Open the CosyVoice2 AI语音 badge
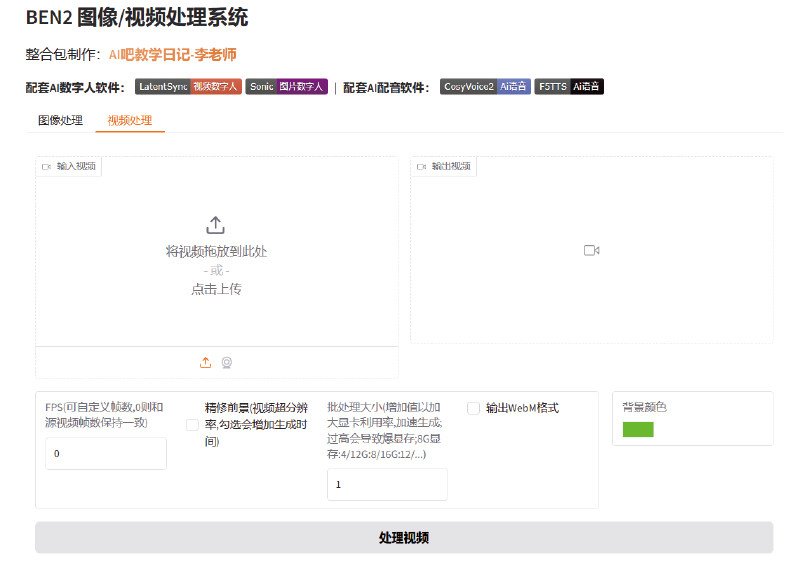The width and height of the screenshot is (800, 570). (x=485, y=87)
